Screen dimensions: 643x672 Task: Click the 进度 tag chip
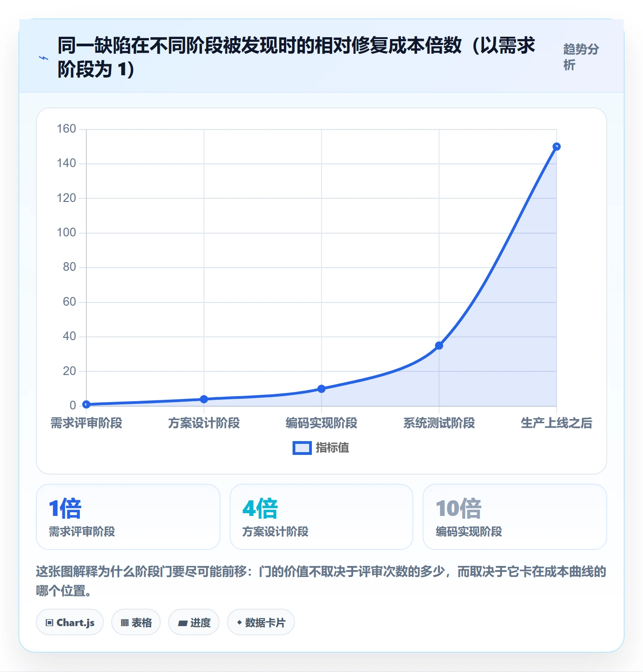point(194,622)
